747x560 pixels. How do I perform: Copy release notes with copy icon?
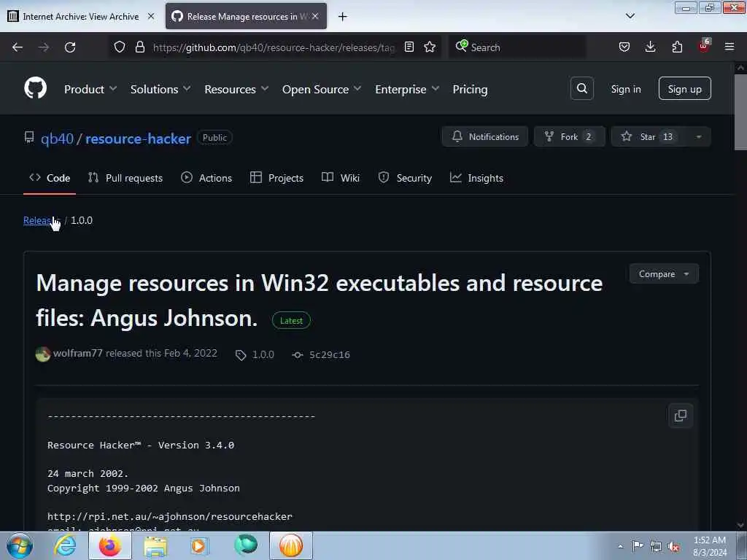pyautogui.click(x=681, y=416)
